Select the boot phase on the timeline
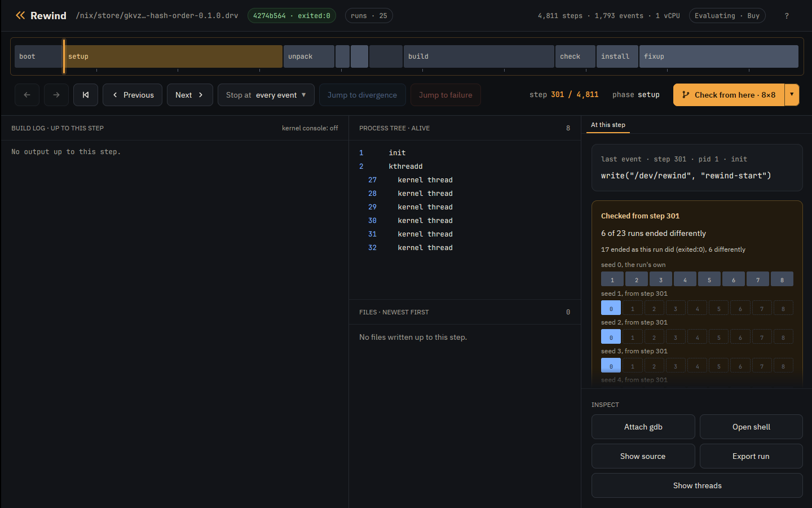The width and height of the screenshot is (812, 508). [x=38, y=56]
